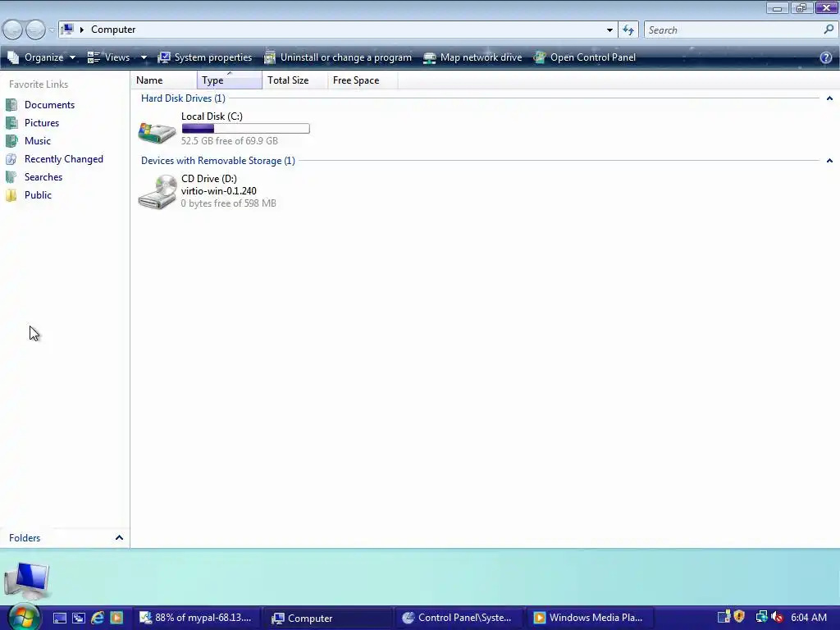840x630 pixels.
Task: Click the 'virtio-win-0.1.240' label
Action: click(218, 191)
